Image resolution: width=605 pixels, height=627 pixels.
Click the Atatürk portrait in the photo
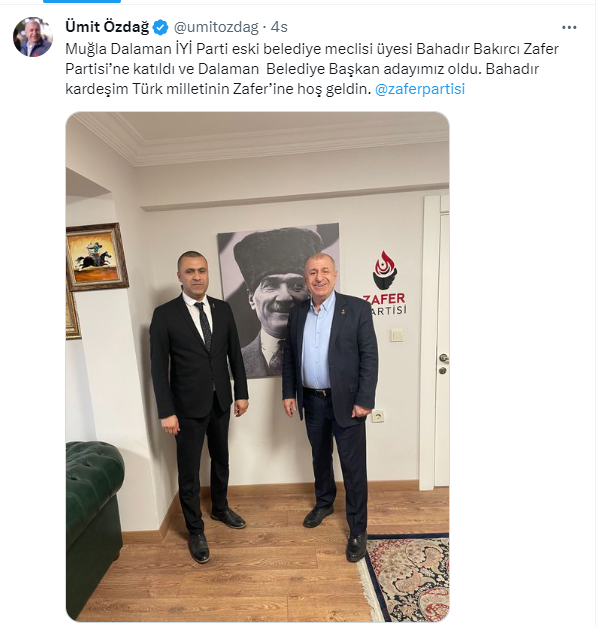(278, 300)
